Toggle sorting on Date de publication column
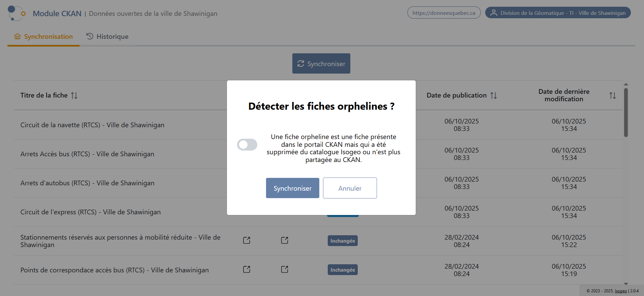Viewport: 644px width, 296px height. (x=494, y=95)
